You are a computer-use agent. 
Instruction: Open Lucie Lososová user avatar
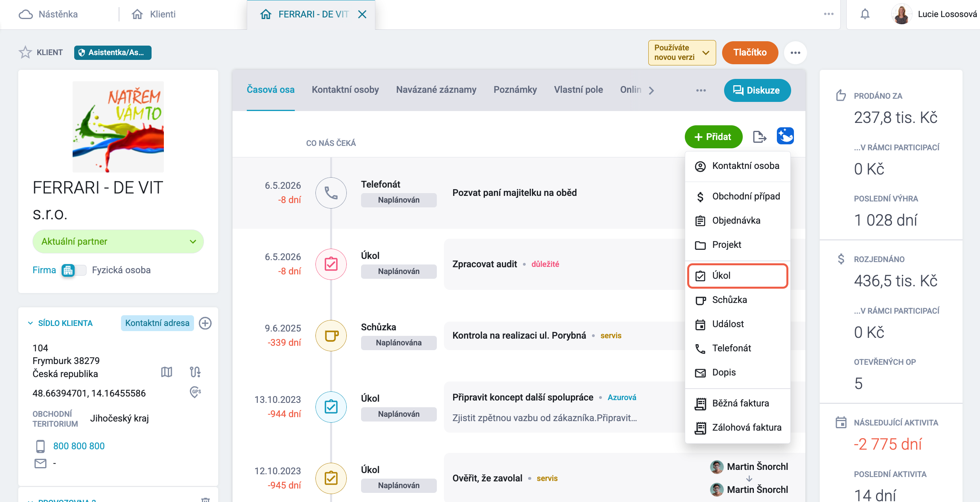pyautogui.click(x=901, y=14)
